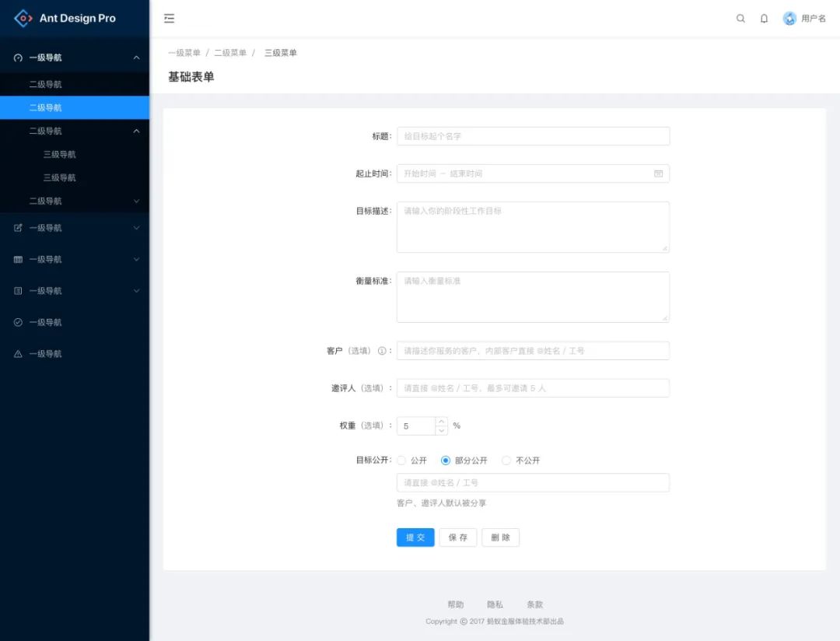The height and width of the screenshot is (641, 840).
Task: Click the 基础表单 page title
Action: (191, 77)
